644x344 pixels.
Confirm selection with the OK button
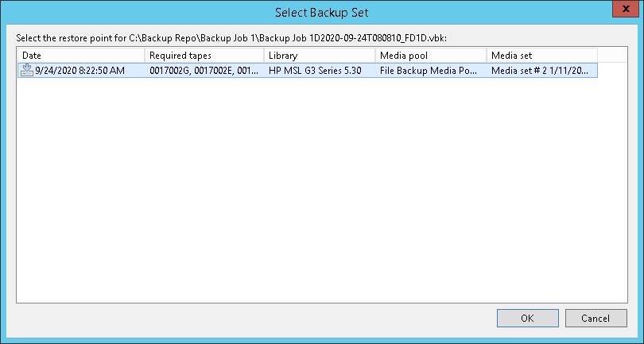tap(527, 318)
